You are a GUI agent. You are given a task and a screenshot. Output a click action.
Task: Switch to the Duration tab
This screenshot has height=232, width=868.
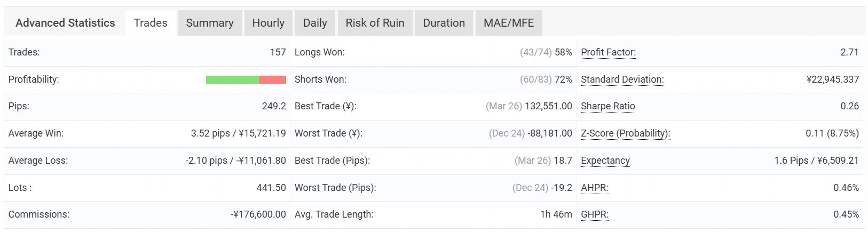coord(444,23)
